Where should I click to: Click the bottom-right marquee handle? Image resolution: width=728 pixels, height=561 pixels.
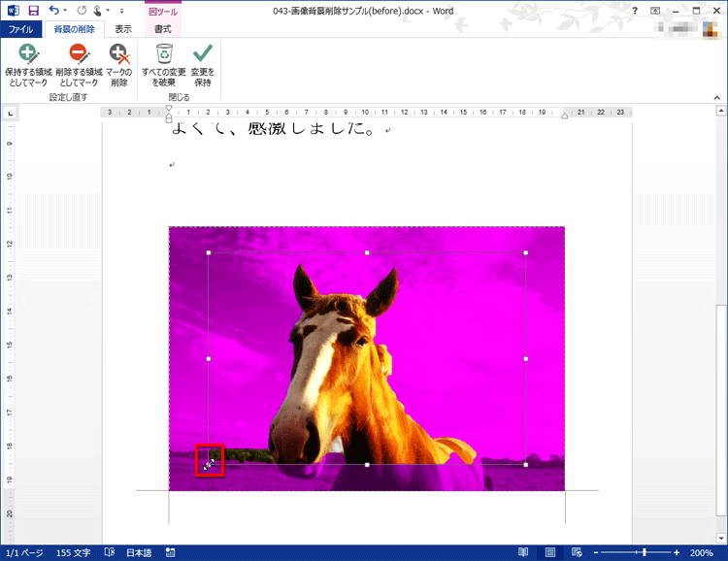525,464
